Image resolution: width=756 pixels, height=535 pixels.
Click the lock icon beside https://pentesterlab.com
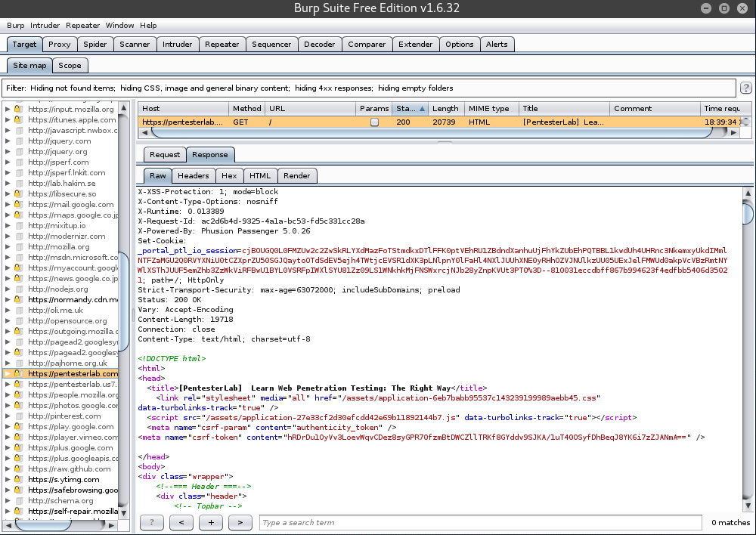tap(18, 373)
